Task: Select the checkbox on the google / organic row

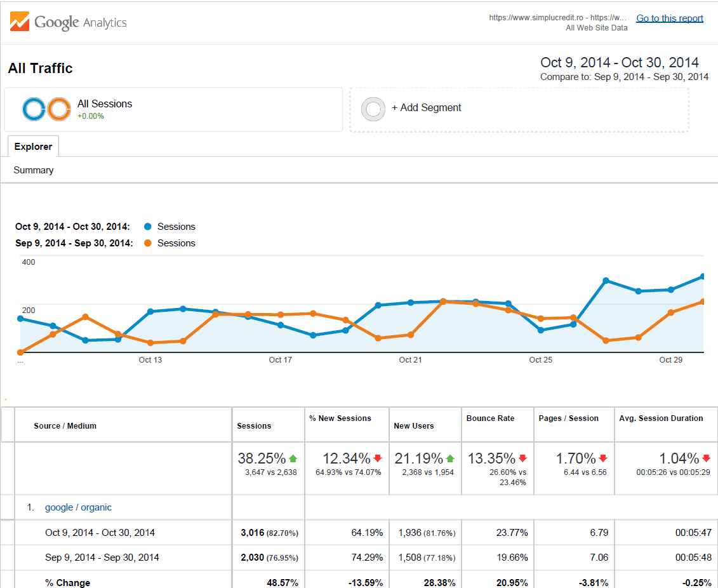Action: pyautogui.click(x=7, y=507)
